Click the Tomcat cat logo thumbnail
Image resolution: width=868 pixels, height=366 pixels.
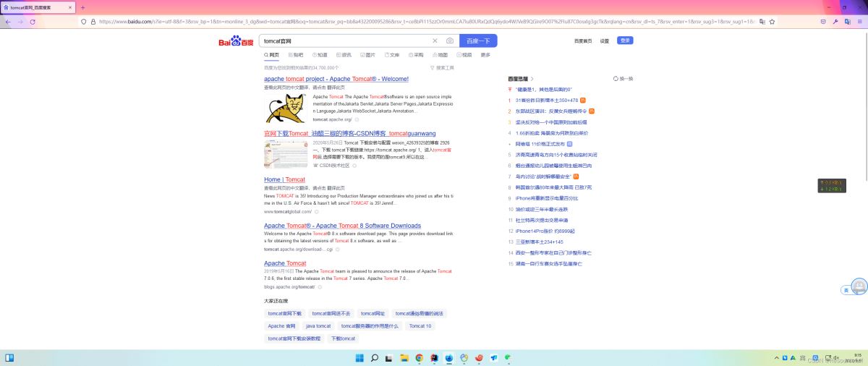(x=286, y=108)
